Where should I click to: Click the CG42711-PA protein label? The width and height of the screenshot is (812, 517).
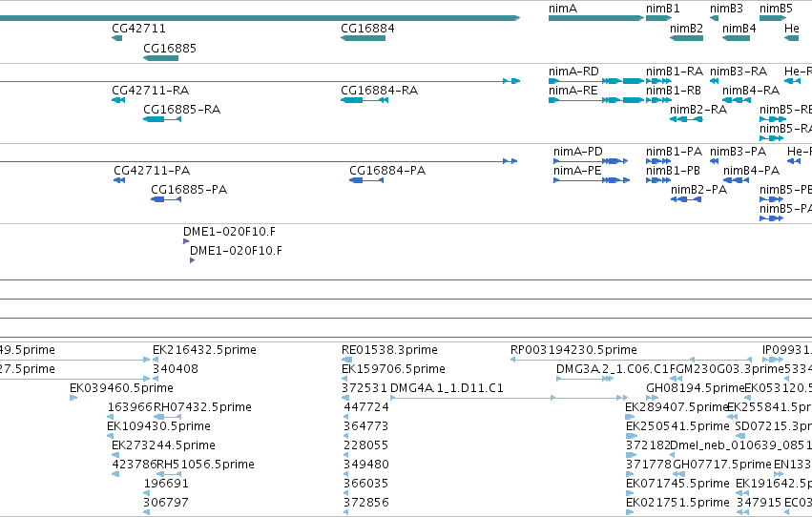[152, 171]
